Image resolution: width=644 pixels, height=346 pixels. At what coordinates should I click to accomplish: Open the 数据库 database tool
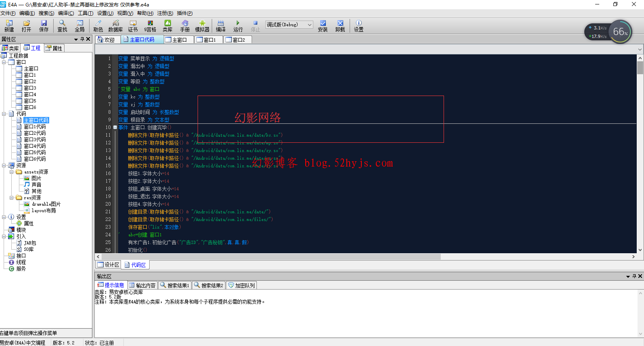pos(115,26)
